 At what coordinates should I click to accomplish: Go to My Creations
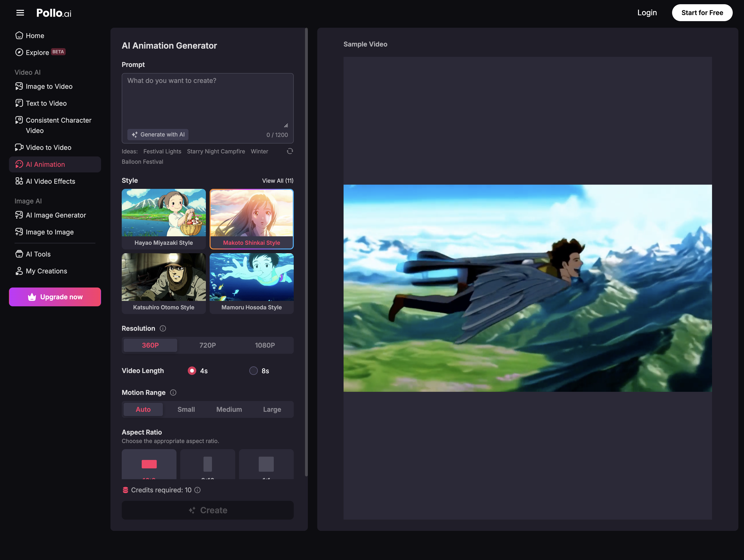(55, 271)
